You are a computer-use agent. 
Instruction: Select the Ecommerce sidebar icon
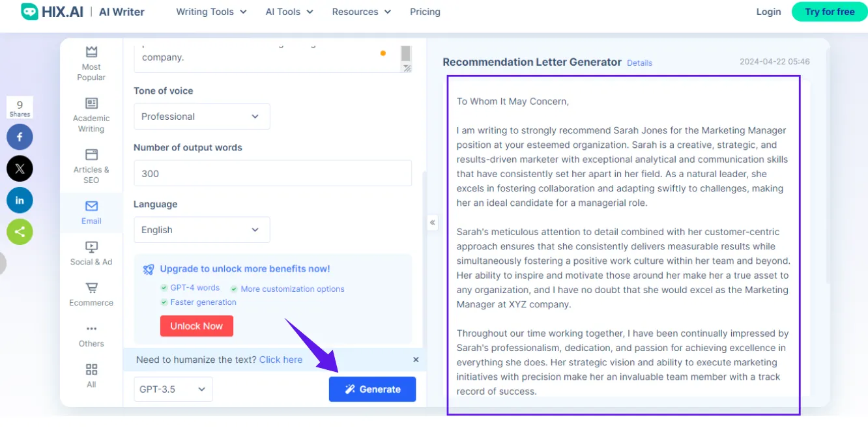(91, 294)
